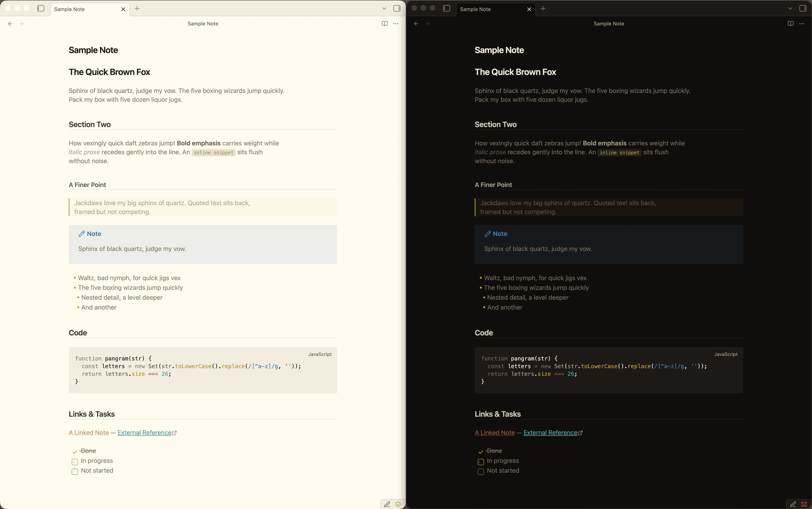812x509 pixels.
Task: Click the inline snippet code in the light window
Action: (213, 152)
